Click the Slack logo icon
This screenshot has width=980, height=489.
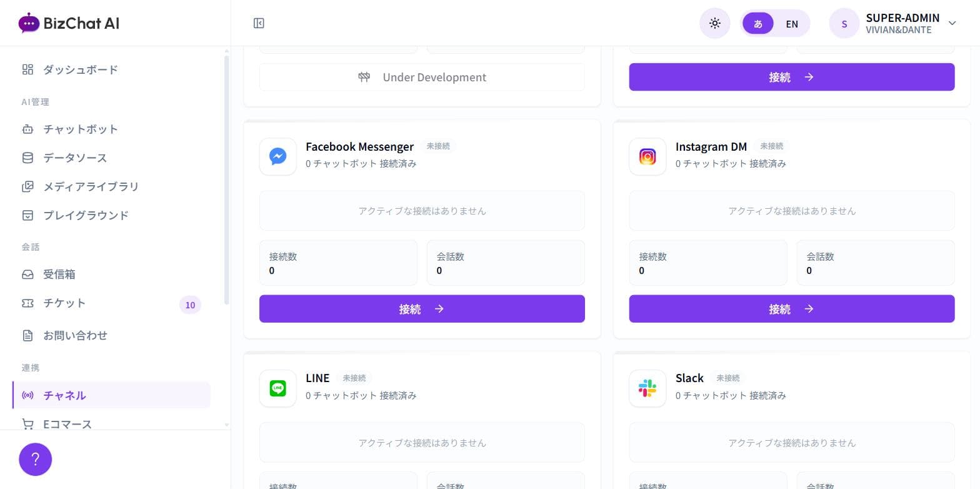(x=648, y=388)
